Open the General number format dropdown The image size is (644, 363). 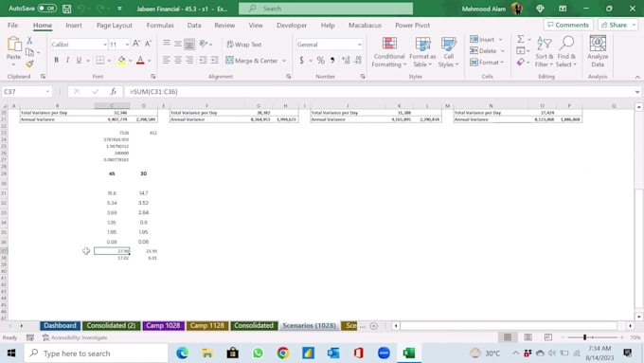(x=359, y=45)
